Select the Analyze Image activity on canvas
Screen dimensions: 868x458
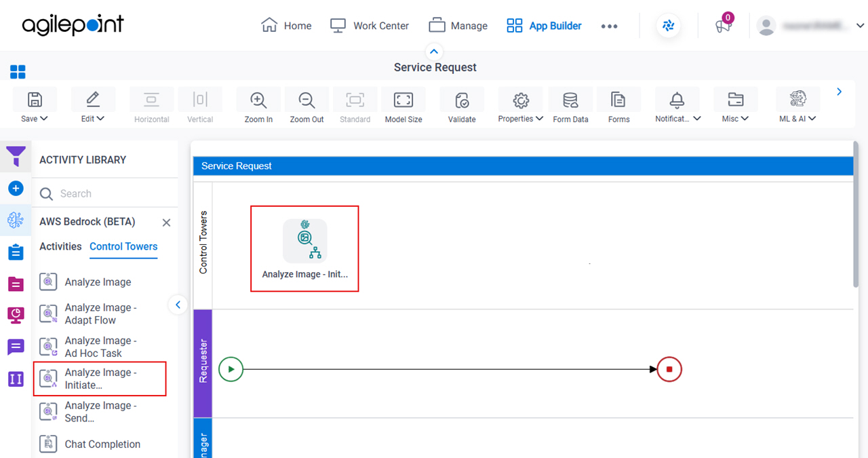click(x=304, y=249)
